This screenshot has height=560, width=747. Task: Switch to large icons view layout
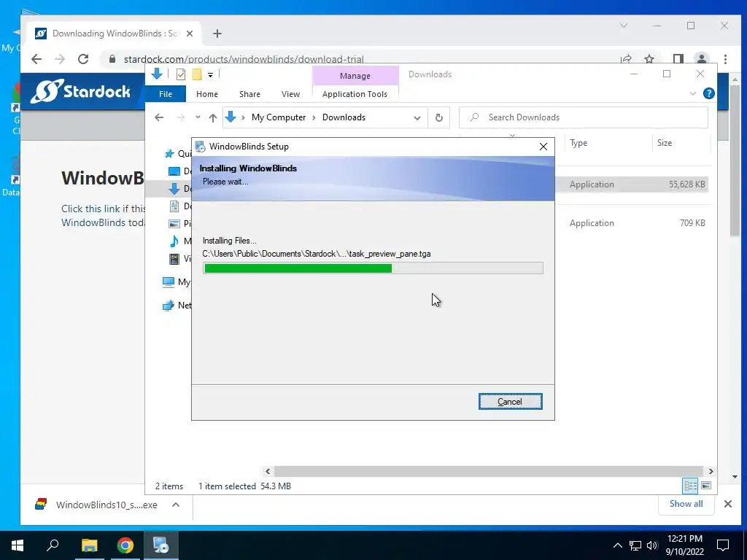coord(706,486)
